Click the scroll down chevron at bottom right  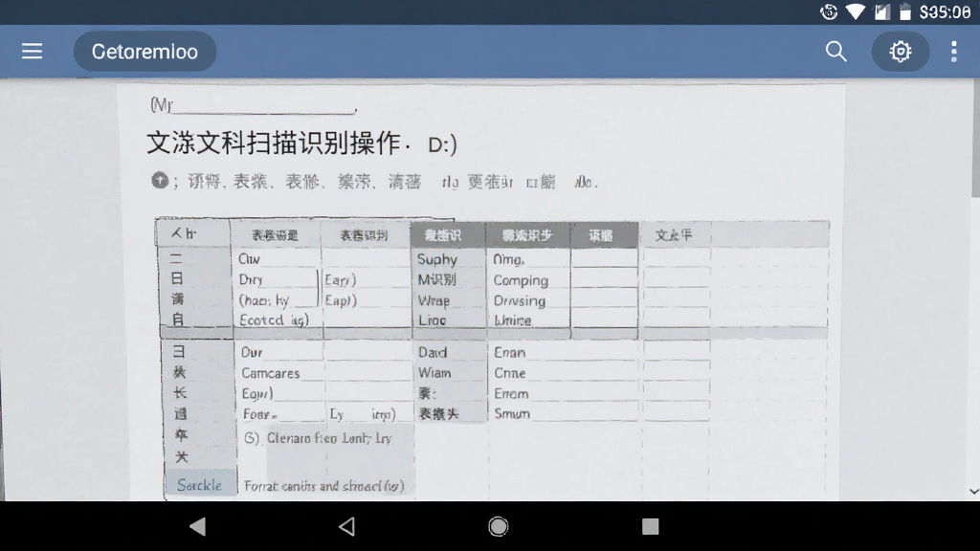(x=973, y=492)
